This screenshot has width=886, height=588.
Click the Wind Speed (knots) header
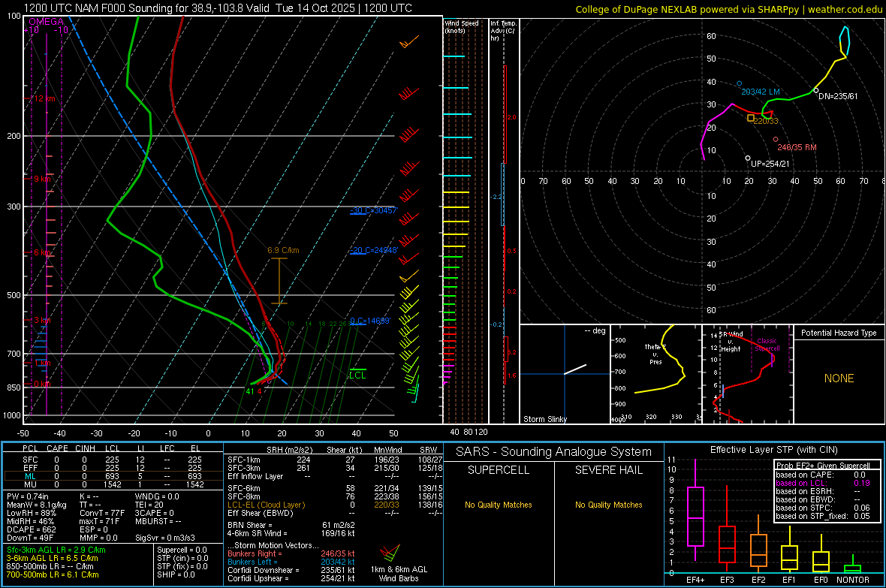(x=462, y=26)
